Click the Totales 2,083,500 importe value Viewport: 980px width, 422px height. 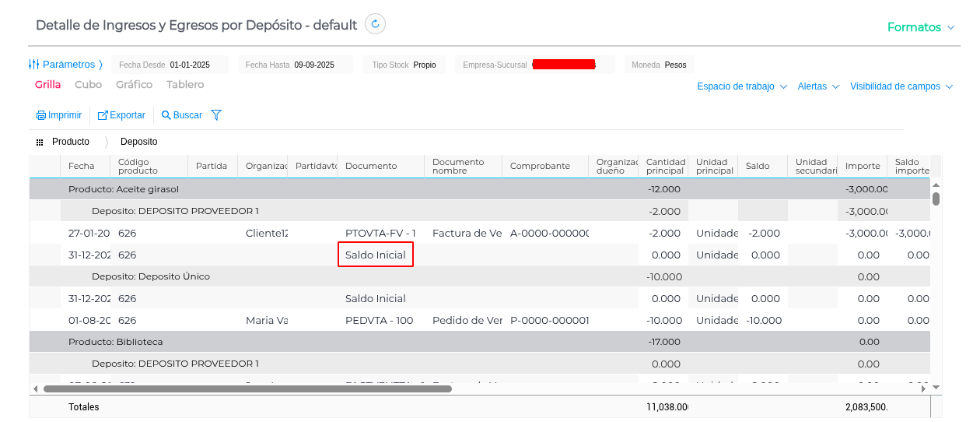click(x=866, y=406)
